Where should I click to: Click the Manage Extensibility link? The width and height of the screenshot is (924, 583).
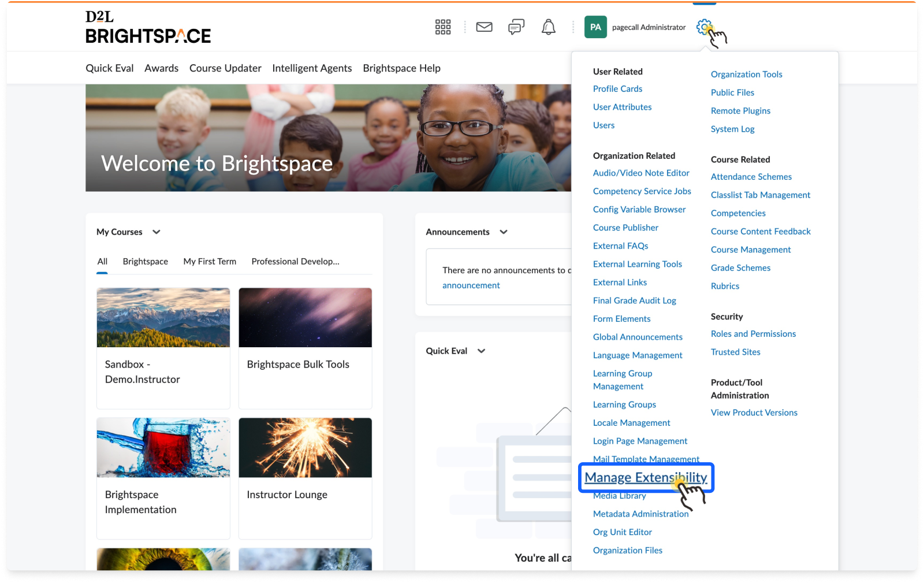[646, 478]
